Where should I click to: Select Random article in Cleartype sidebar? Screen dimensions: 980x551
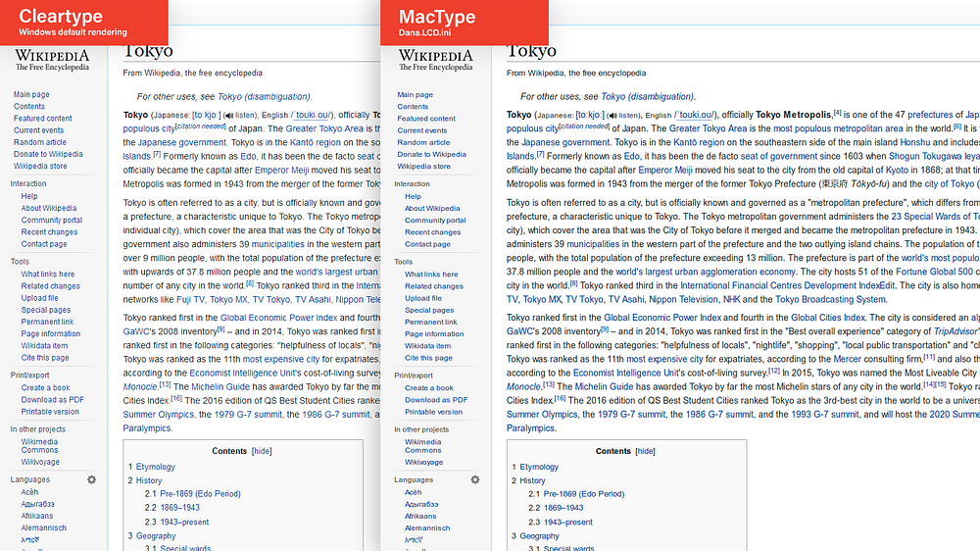tap(40, 142)
